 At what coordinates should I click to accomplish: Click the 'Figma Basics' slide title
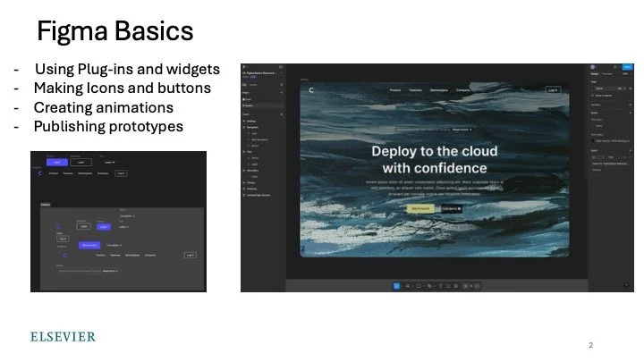point(115,31)
